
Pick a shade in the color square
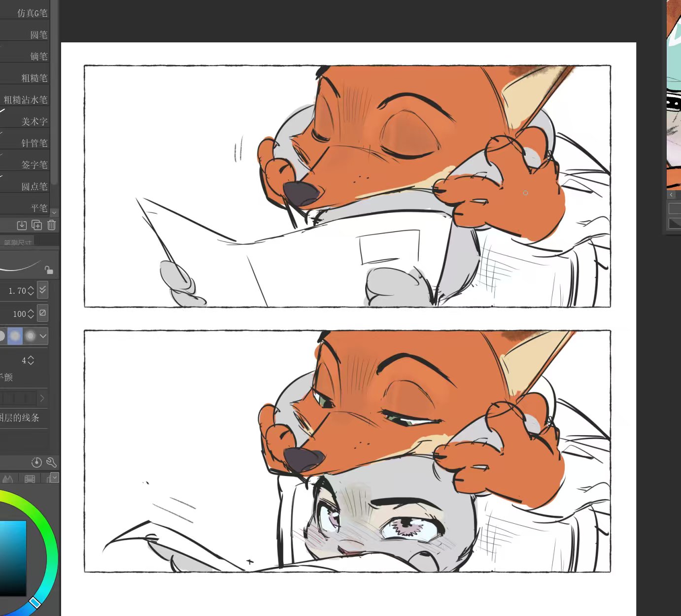(x=13, y=558)
